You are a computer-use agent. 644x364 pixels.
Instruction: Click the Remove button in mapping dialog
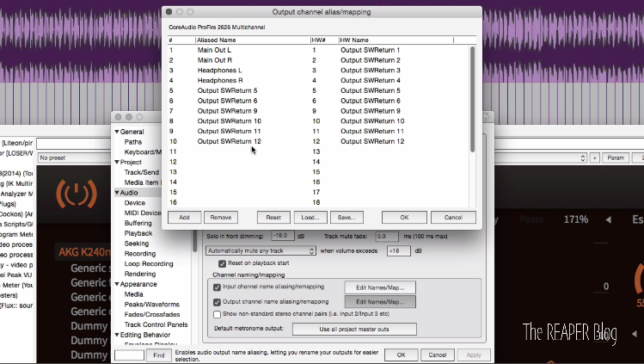tap(220, 218)
